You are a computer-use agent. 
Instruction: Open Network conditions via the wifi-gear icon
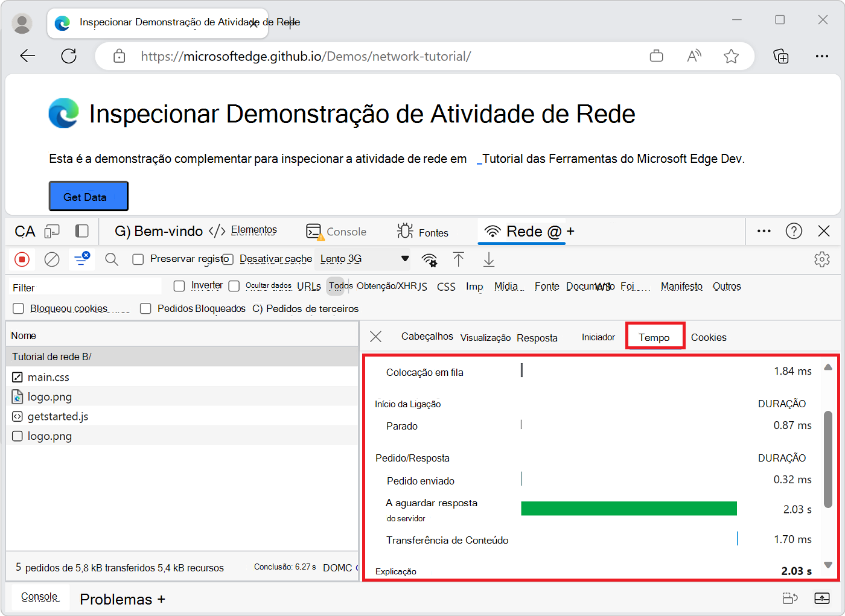pyautogui.click(x=429, y=260)
